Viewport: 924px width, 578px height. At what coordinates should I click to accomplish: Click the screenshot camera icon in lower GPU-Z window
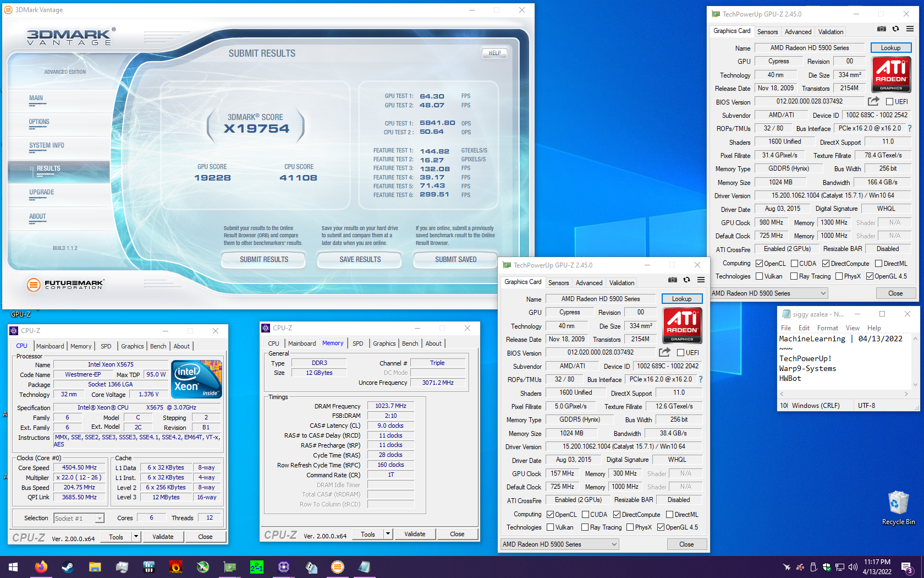672,280
